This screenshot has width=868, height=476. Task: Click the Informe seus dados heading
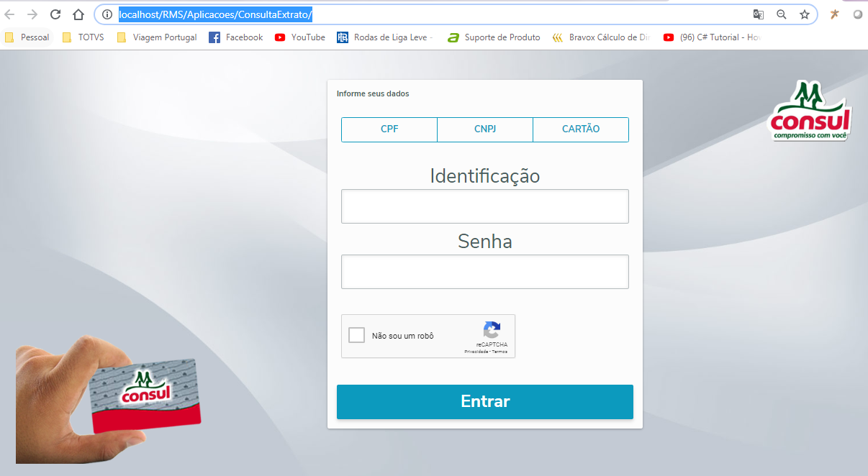pos(373,93)
